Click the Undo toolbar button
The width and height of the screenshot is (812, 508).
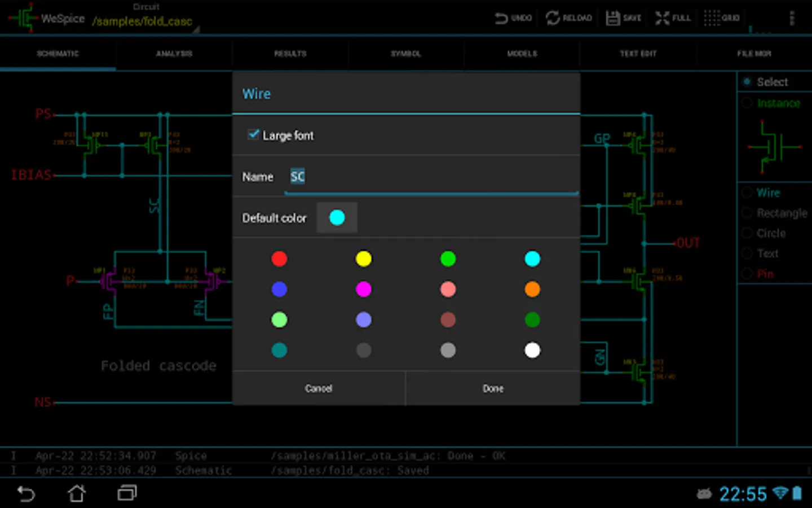pos(513,18)
